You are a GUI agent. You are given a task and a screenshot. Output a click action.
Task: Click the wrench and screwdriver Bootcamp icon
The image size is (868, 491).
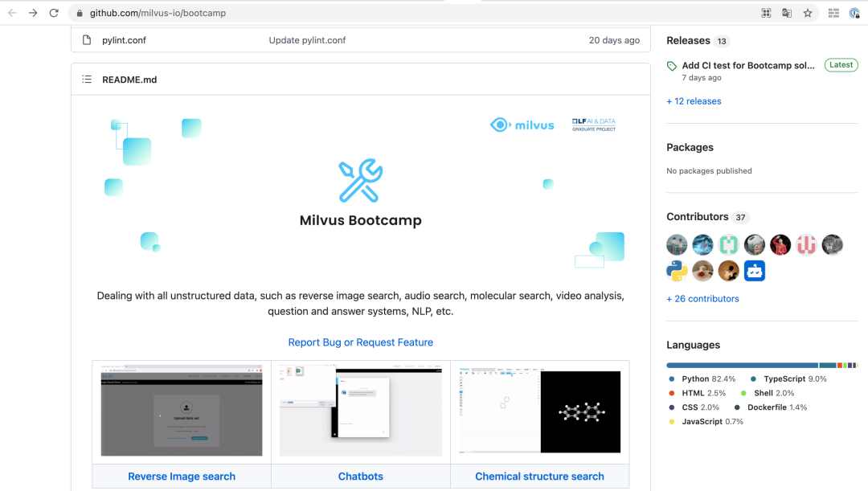click(x=360, y=181)
